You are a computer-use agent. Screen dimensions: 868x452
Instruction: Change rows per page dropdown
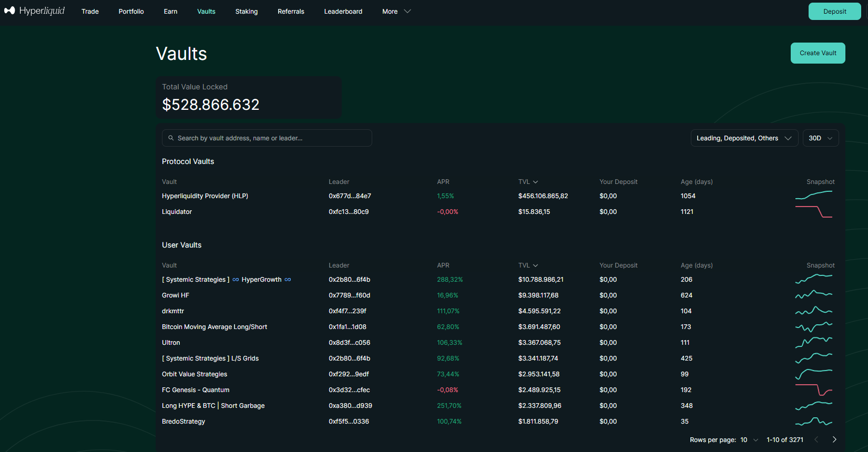coord(749,440)
